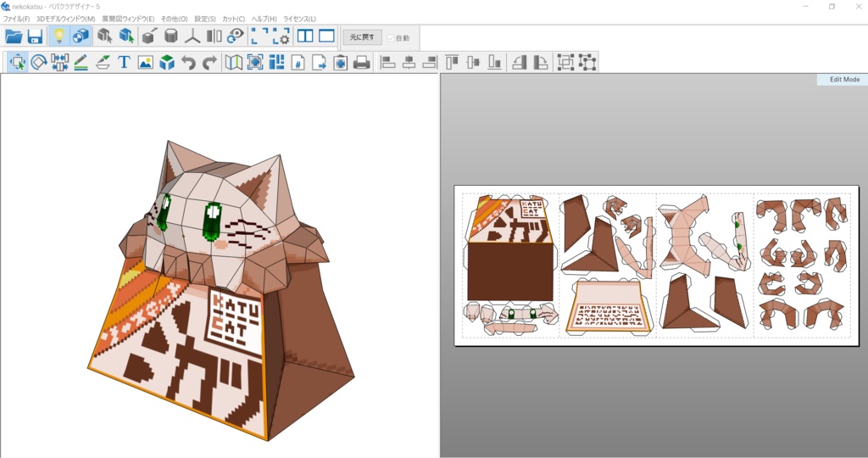The height and width of the screenshot is (458, 868).
Task: Click the eye with rotate arrow icon
Action: (236, 36)
